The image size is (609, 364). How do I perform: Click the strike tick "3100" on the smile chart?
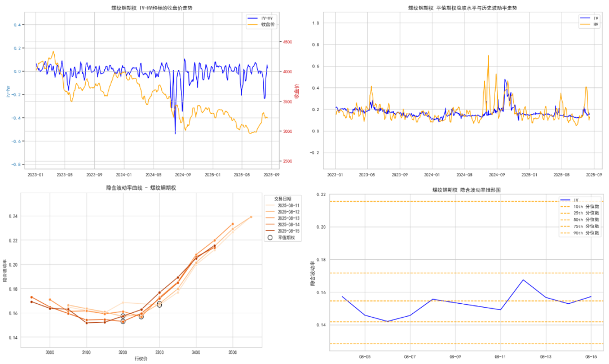click(x=86, y=352)
